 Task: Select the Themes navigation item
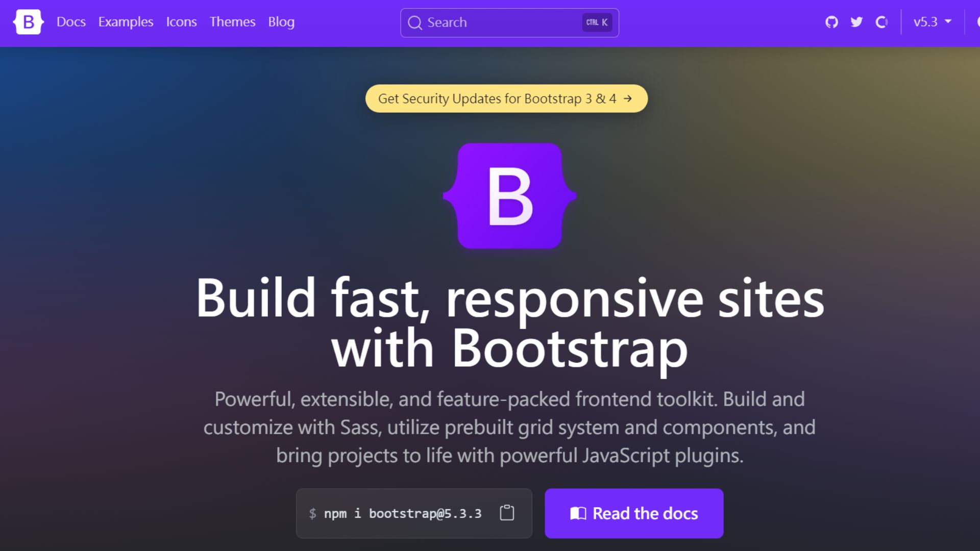coord(232,22)
